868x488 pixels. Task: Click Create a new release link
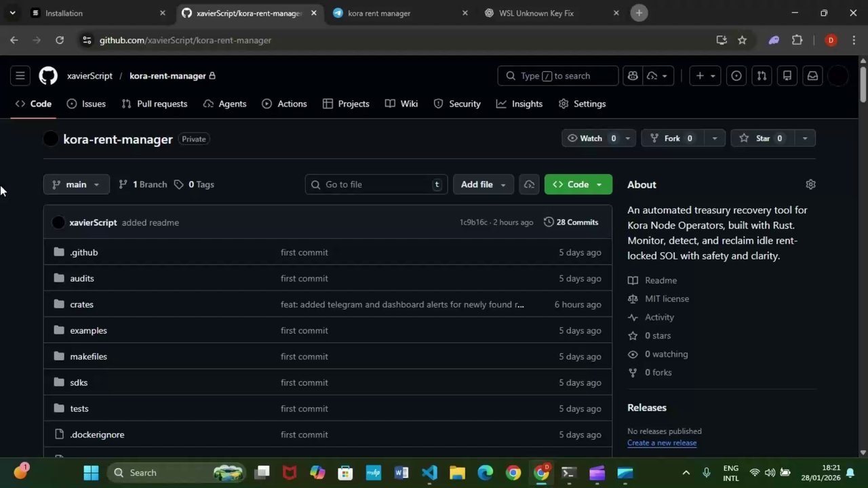[x=662, y=443]
